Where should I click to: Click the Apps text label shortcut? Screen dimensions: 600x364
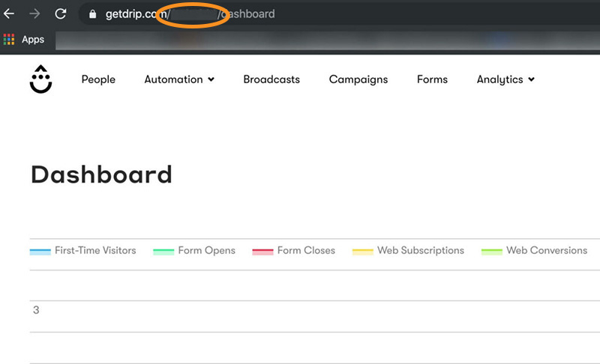point(33,40)
